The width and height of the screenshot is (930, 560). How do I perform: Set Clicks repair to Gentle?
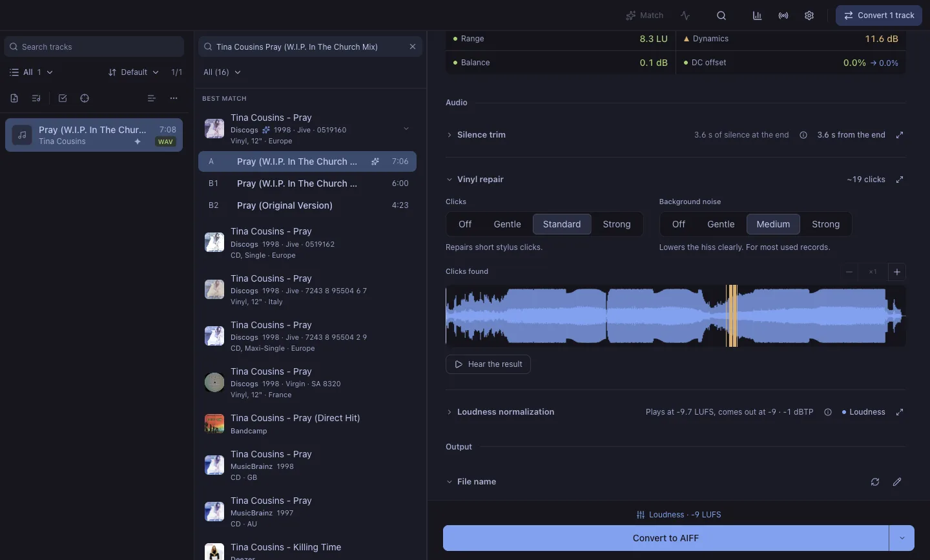[x=507, y=224]
